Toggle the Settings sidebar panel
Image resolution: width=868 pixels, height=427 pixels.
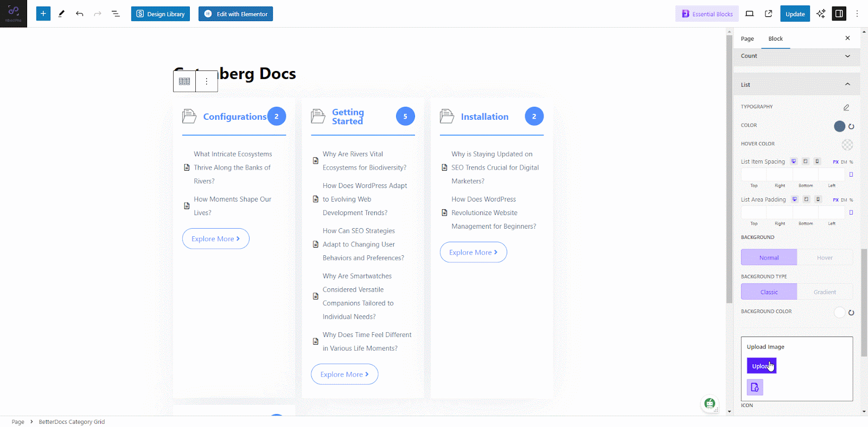click(x=839, y=14)
